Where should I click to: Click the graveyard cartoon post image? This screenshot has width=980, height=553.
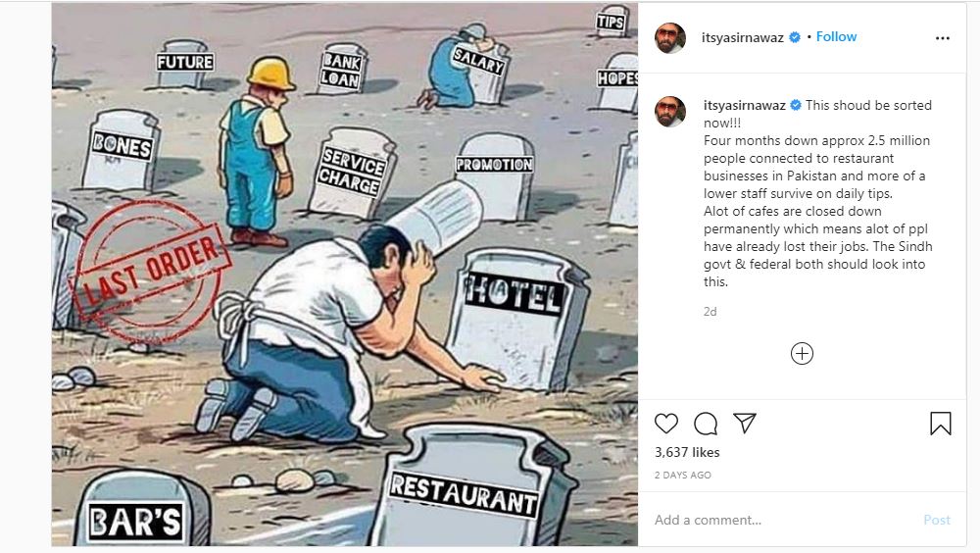point(345,275)
